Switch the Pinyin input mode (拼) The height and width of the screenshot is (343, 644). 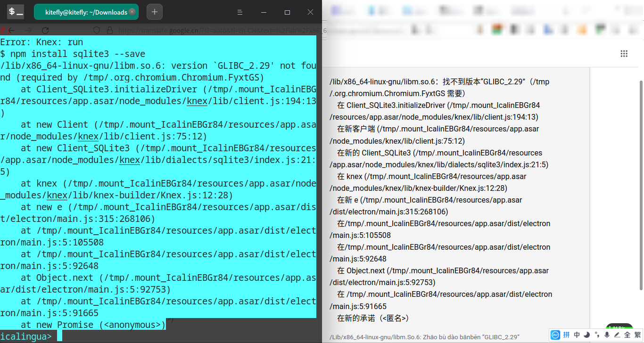(566, 335)
